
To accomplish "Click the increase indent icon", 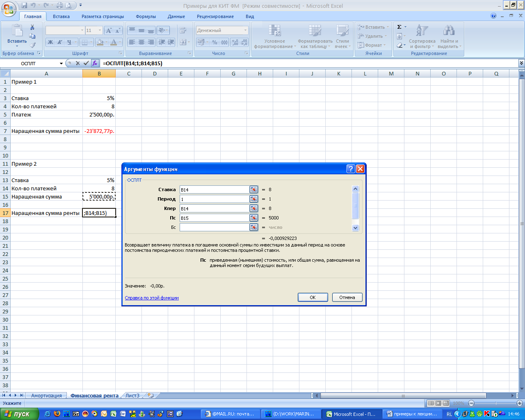I will coord(171,42).
